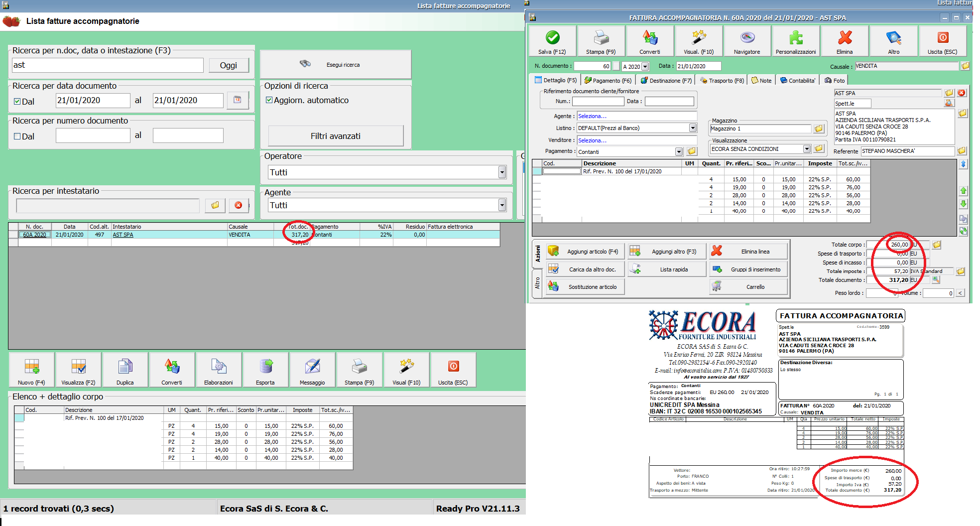Click the Elimina red X toolbar icon
This screenshot has height=526, width=980.
845,41
